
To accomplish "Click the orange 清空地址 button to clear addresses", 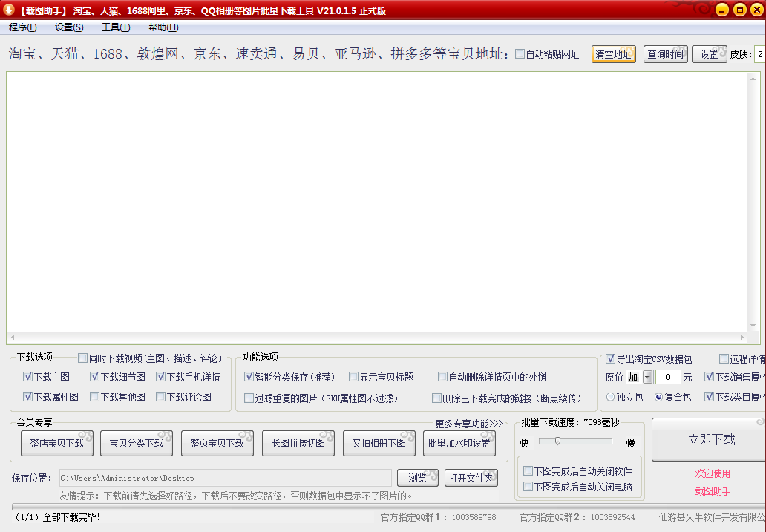I will [613, 53].
